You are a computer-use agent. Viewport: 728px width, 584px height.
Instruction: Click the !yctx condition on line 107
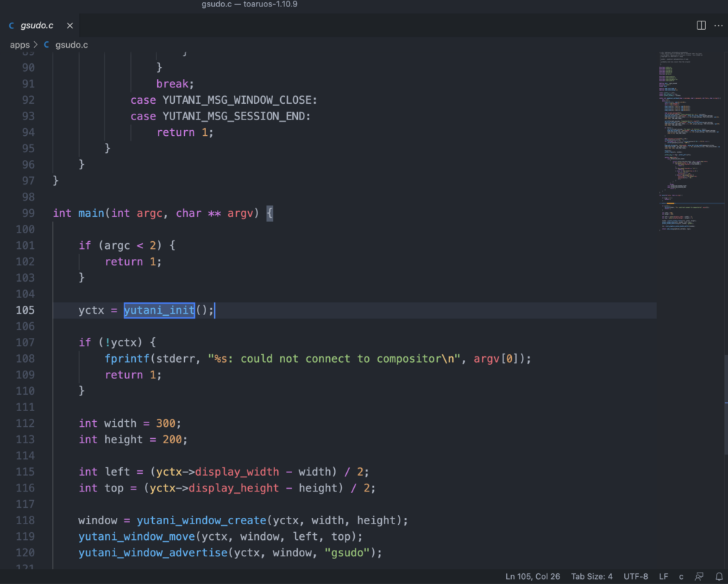[x=120, y=342]
